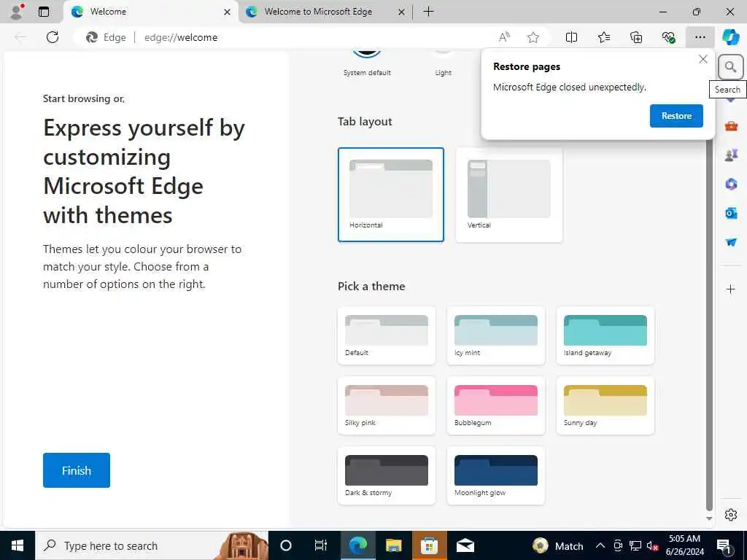The height and width of the screenshot is (560, 747).
Task: Open the sidebar Outlook icon
Action: tap(731, 213)
